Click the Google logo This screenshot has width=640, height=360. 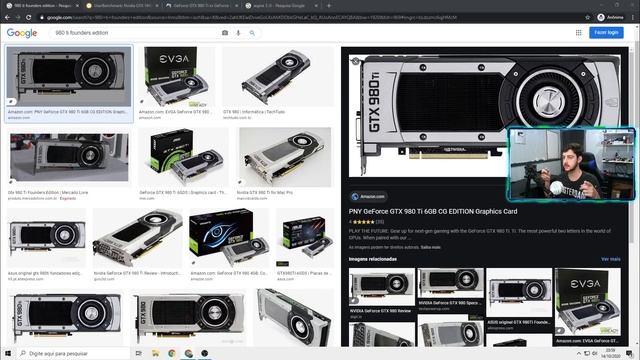coord(22,33)
